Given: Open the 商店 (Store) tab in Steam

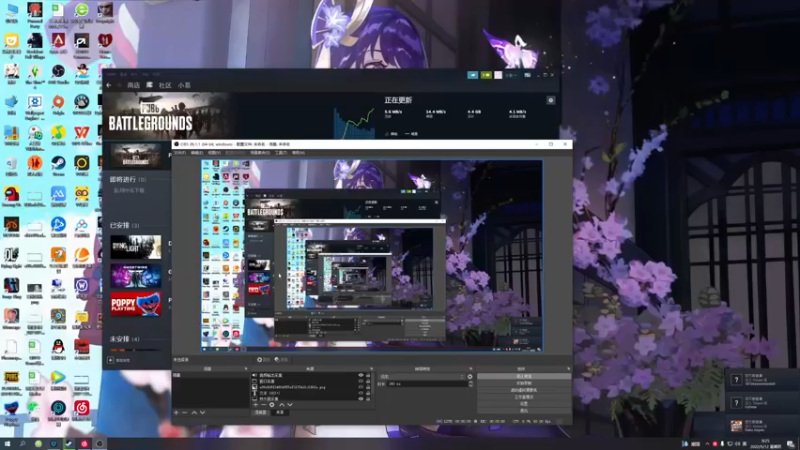Looking at the screenshot, I should 133,85.
